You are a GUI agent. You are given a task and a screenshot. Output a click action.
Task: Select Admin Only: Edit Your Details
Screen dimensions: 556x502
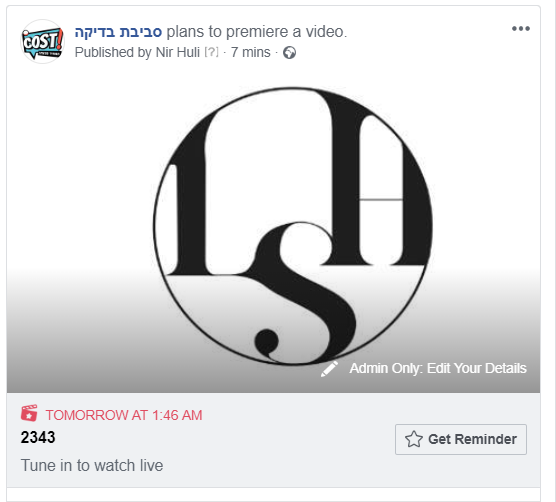pyautogui.click(x=438, y=368)
